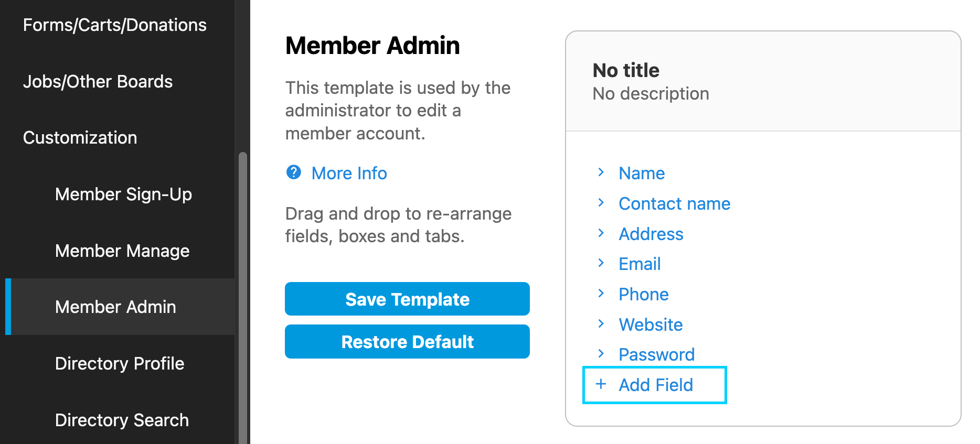This screenshot has width=980, height=444.
Task: Click the More Info help question-mark icon
Action: (x=293, y=172)
